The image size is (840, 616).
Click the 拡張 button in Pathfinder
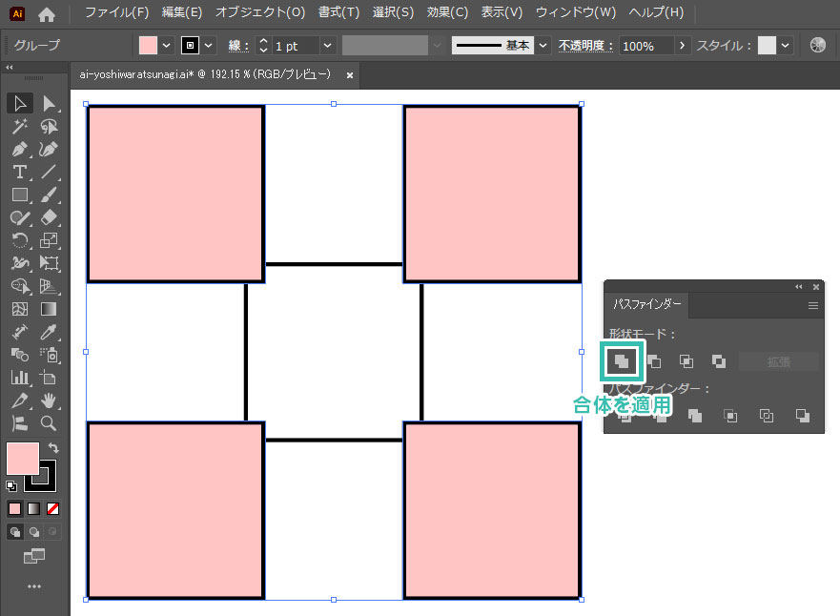778,361
